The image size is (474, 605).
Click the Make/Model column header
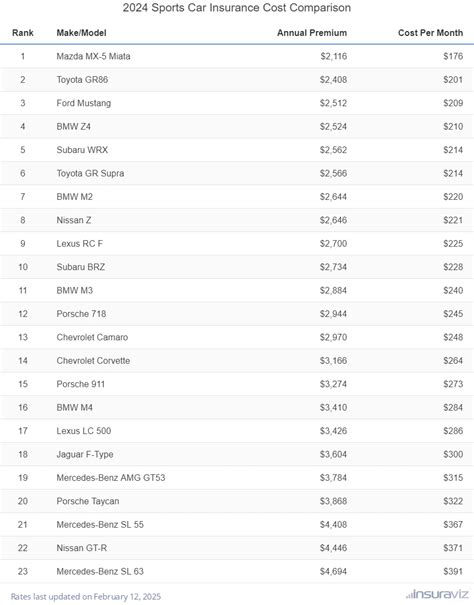(81, 33)
